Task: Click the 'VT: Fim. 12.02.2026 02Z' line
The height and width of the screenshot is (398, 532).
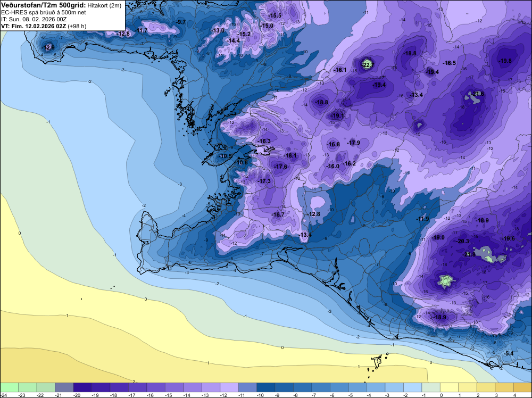Action: tap(34, 26)
